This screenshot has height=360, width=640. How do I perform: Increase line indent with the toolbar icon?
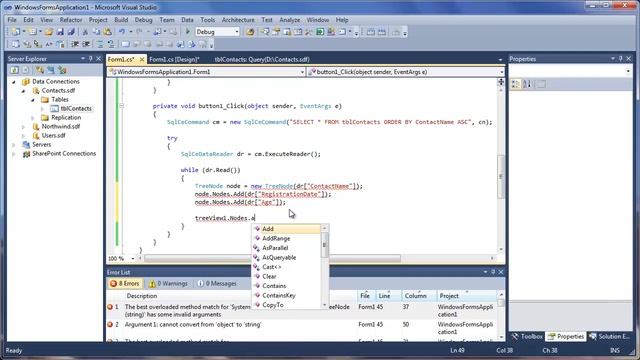click(x=86, y=44)
